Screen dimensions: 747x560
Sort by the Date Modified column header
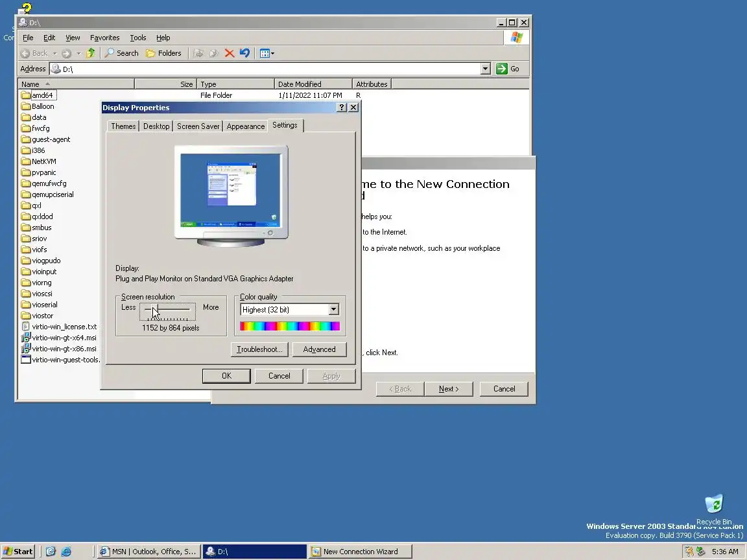click(313, 84)
